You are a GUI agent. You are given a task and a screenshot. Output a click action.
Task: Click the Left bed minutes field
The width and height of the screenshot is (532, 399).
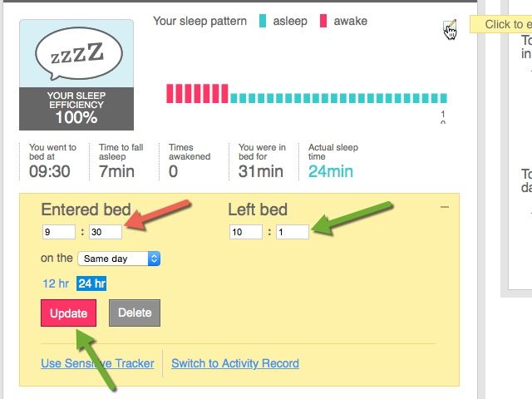point(293,232)
